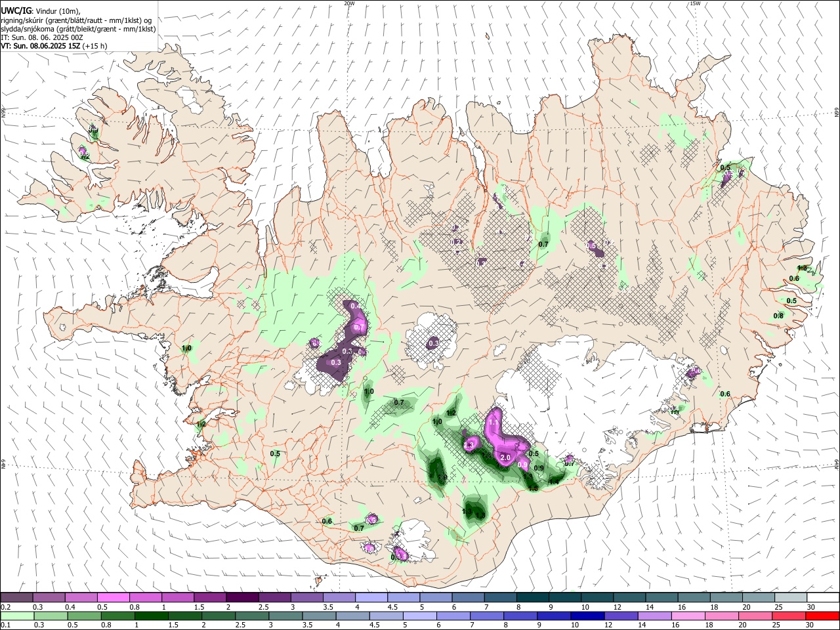Click the "15W" longitude label
The width and height of the screenshot is (840, 630).
tap(695, 3)
